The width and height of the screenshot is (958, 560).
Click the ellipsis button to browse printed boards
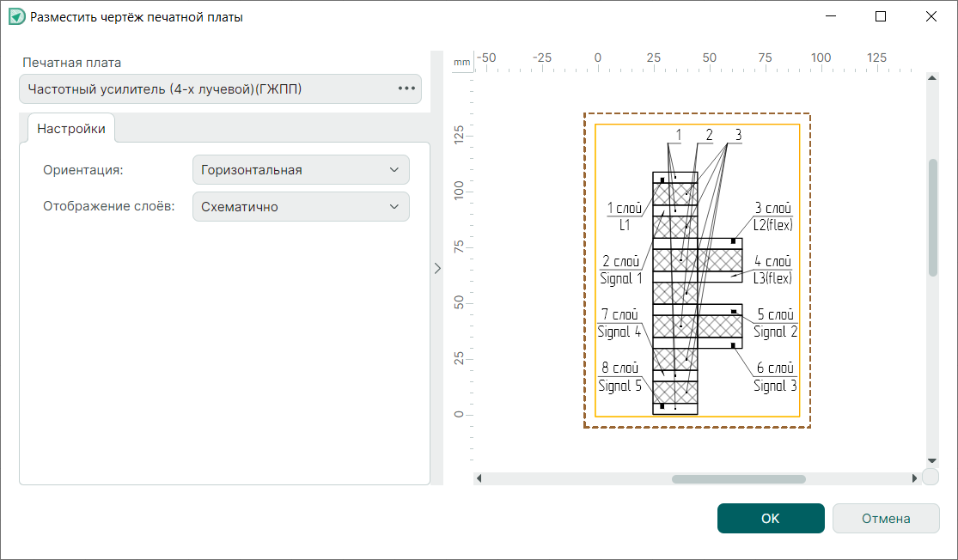[406, 88]
